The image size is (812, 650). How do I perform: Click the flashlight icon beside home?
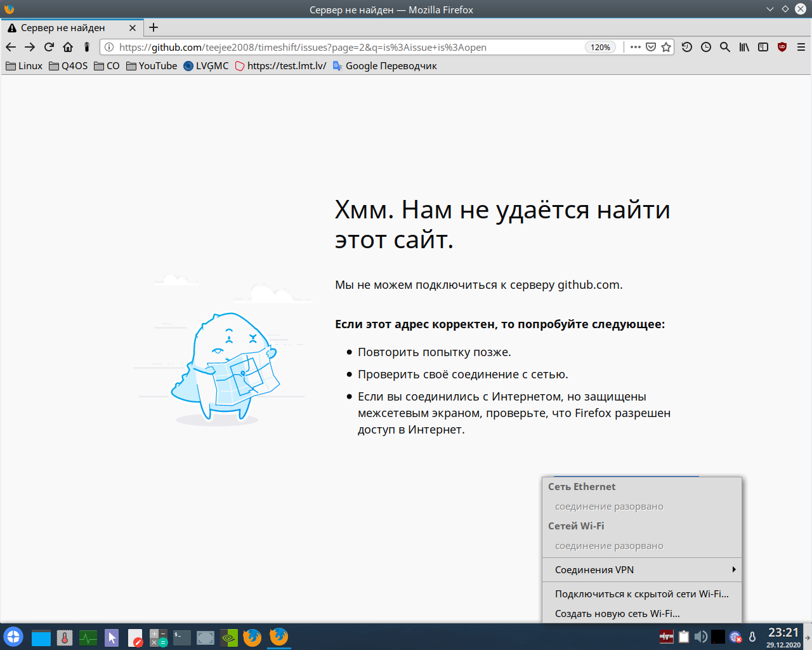click(87, 47)
